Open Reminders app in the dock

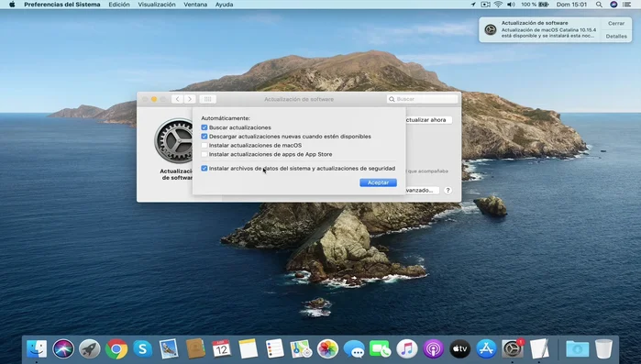point(275,349)
